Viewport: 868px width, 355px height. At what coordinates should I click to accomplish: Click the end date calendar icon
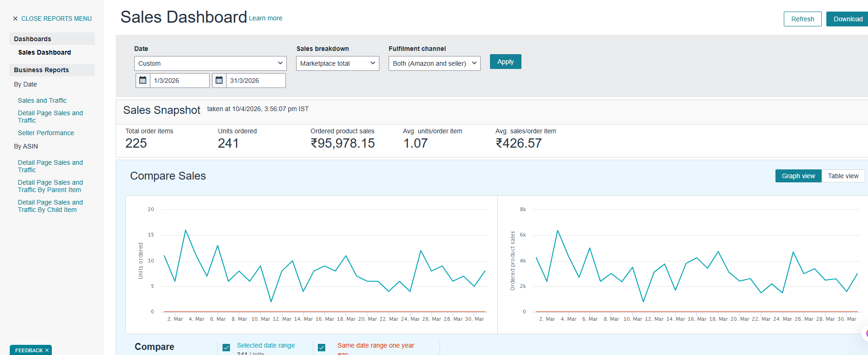219,81
